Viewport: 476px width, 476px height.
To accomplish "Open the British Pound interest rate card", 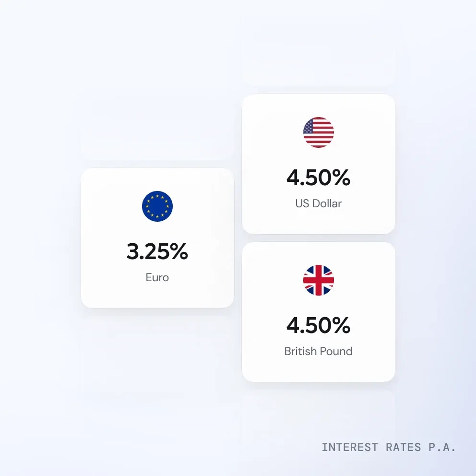I will 319,311.
